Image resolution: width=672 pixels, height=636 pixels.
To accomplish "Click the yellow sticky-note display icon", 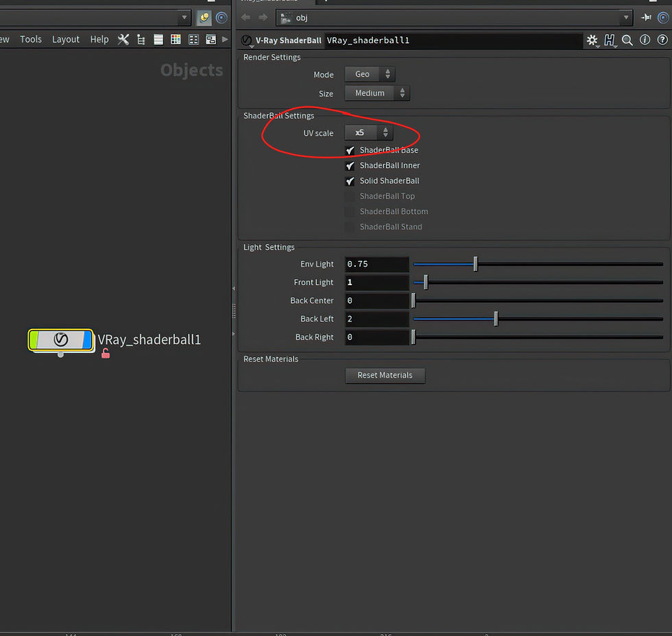I will coord(204,18).
